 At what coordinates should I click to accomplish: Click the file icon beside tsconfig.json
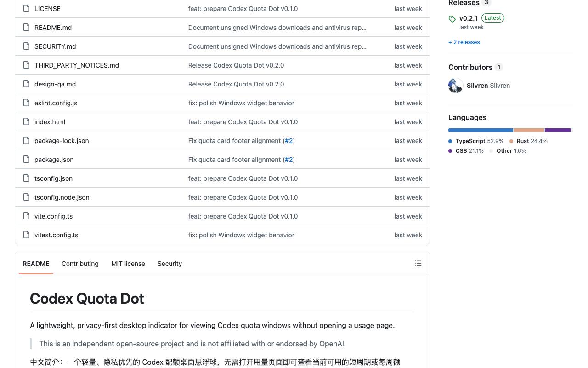(26, 178)
